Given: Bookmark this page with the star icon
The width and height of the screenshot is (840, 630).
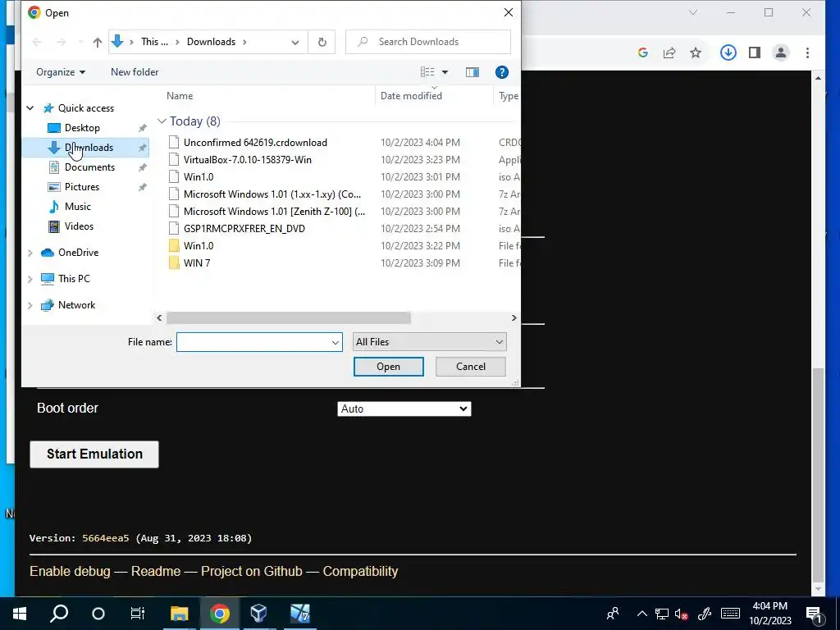Looking at the screenshot, I should (x=696, y=52).
